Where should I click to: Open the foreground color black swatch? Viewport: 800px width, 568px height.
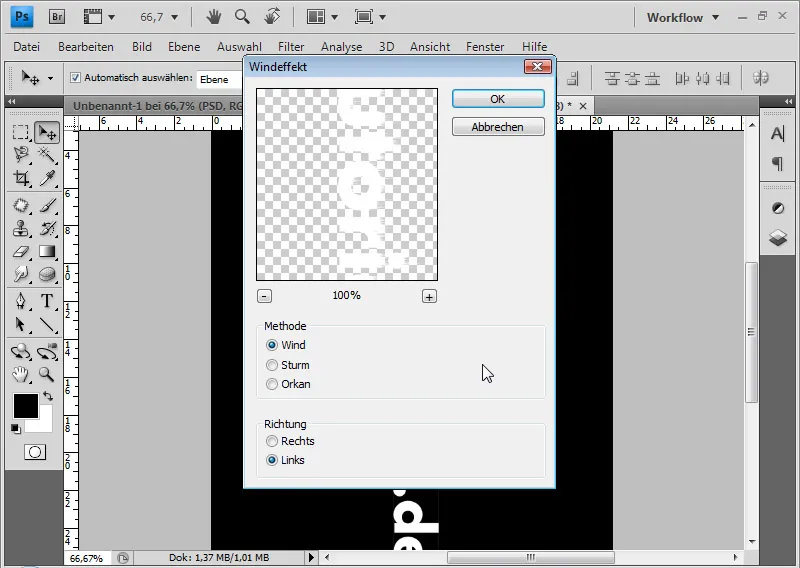pos(26,406)
